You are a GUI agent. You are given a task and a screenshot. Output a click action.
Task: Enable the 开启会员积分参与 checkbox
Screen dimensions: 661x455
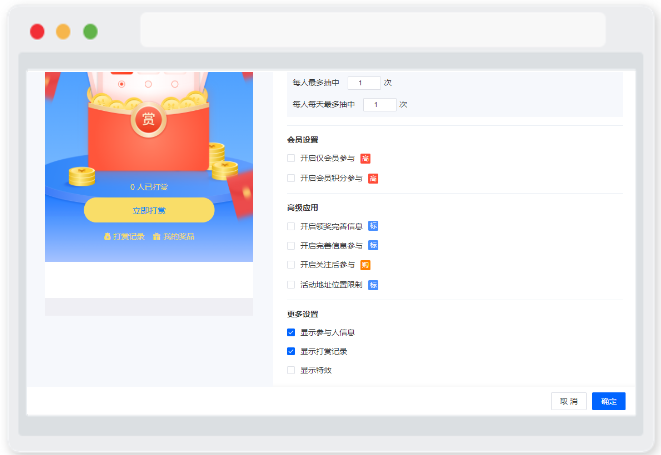[291, 178]
